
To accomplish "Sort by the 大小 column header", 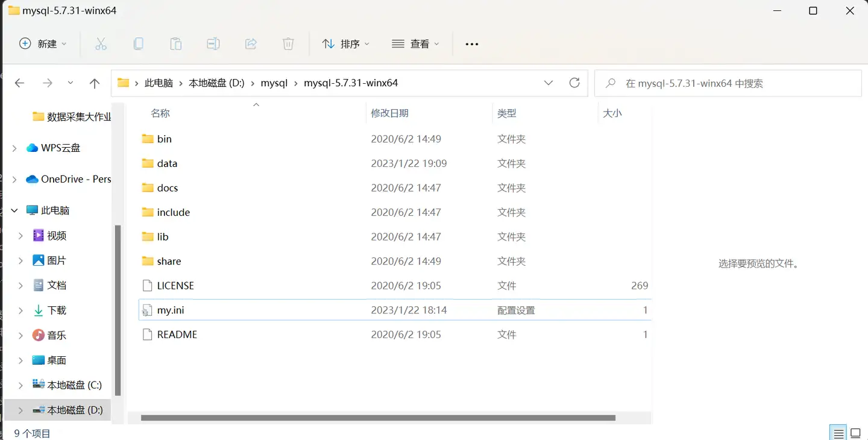I will tap(612, 113).
